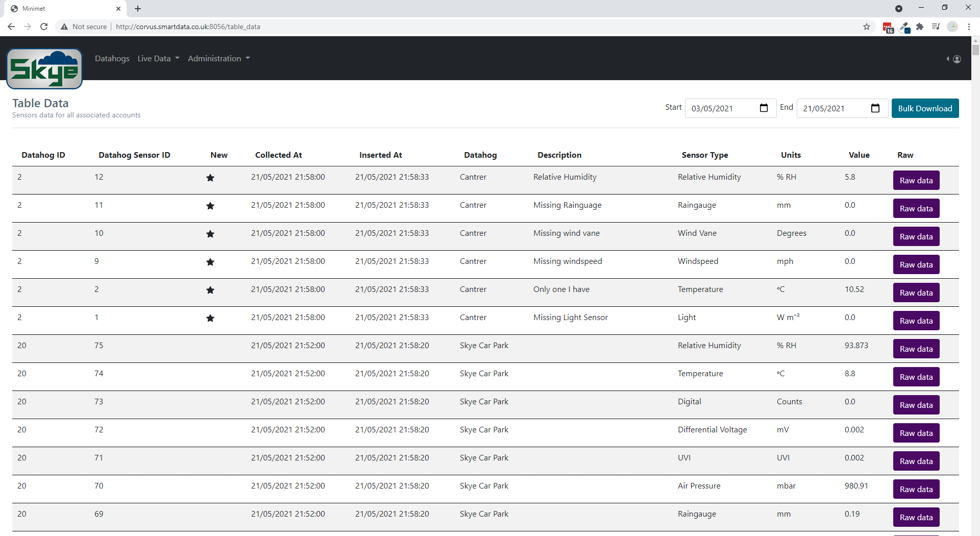
Task: Open a new browser tab with plus button
Action: pos(138,9)
